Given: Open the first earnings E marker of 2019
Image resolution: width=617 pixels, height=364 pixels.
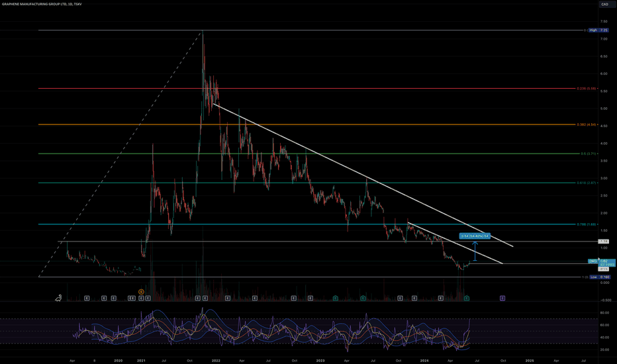Looking at the screenshot, I should [x=87, y=298].
